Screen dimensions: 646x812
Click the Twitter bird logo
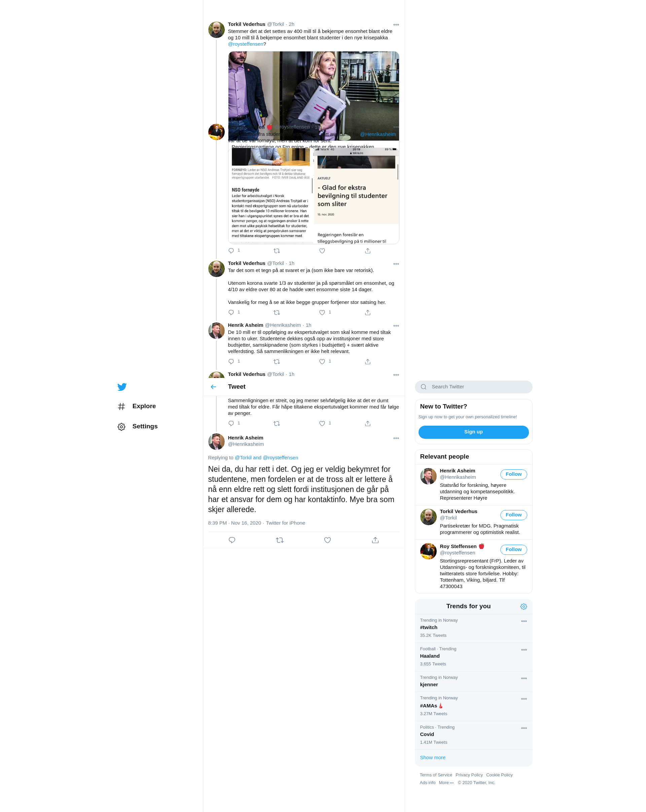tap(122, 387)
